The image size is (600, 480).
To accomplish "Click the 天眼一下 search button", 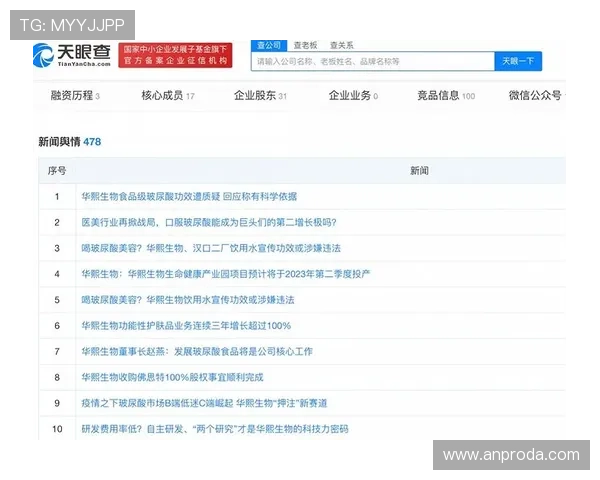I will coord(518,61).
